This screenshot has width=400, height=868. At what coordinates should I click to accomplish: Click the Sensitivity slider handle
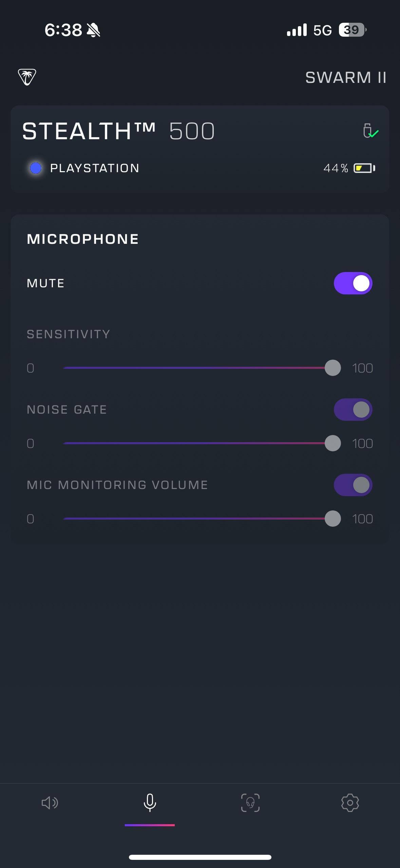pyautogui.click(x=332, y=368)
